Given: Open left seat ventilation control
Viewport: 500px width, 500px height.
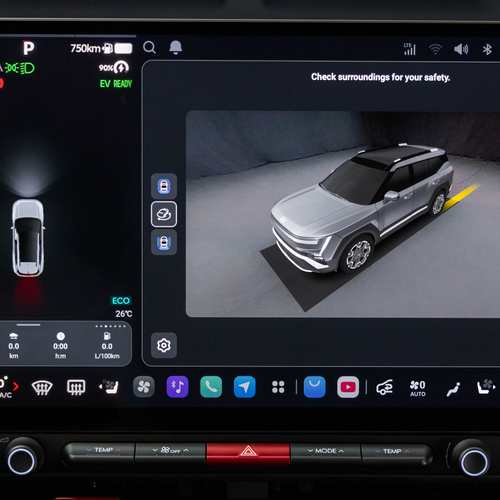Looking at the screenshot, I should tap(109, 387).
